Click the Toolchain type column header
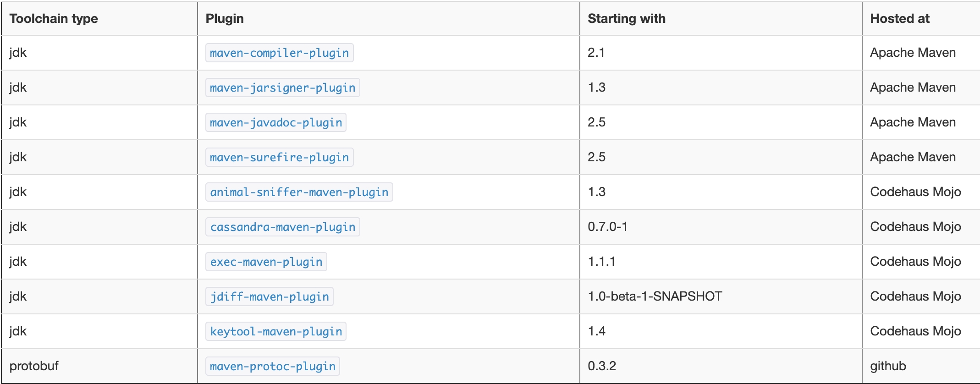980x384 pixels. (54, 19)
